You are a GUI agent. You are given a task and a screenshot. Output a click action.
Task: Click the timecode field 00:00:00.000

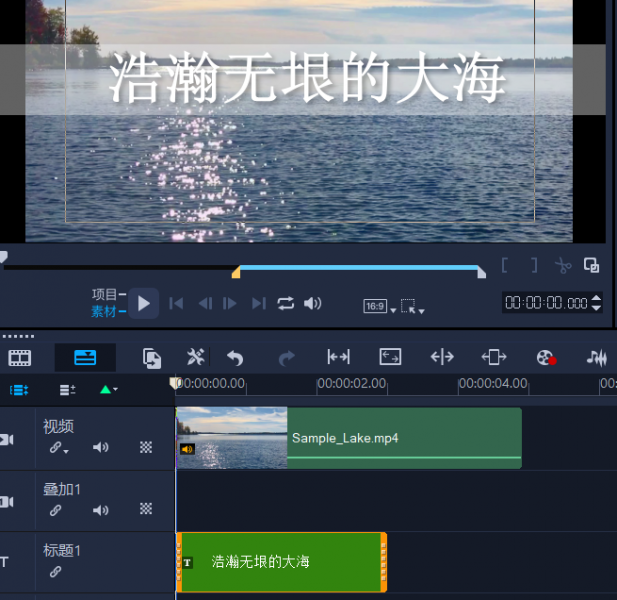[x=546, y=303]
